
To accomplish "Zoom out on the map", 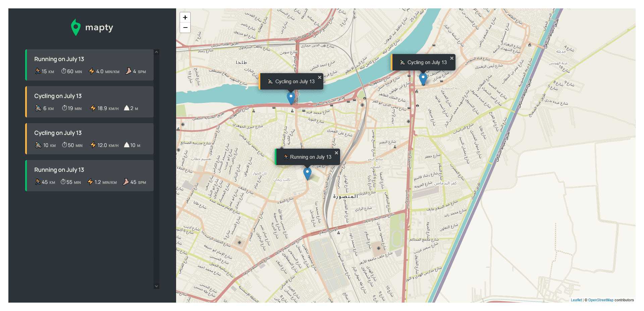I will (185, 28).
